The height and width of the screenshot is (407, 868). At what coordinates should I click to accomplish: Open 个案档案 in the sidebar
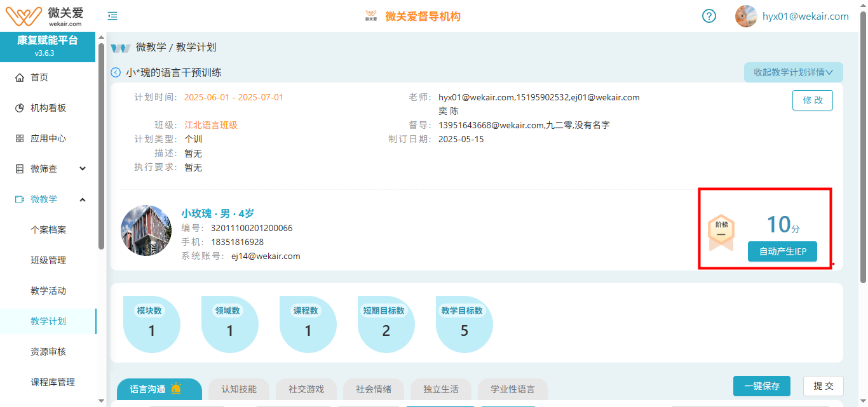[x=48, y=230]
